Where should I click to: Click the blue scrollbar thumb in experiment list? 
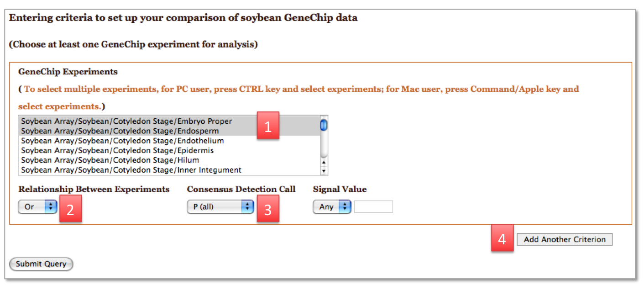tap(324, 125)
